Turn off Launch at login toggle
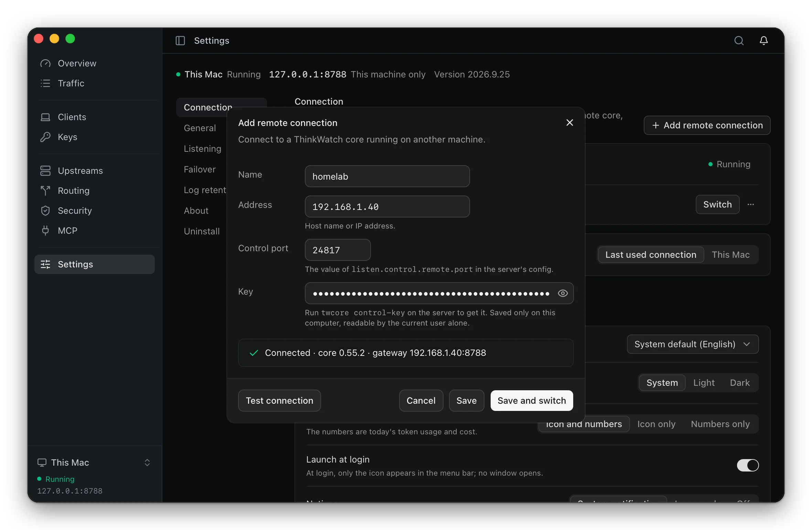Screen dimensions: 812x530 pos(748,465)
